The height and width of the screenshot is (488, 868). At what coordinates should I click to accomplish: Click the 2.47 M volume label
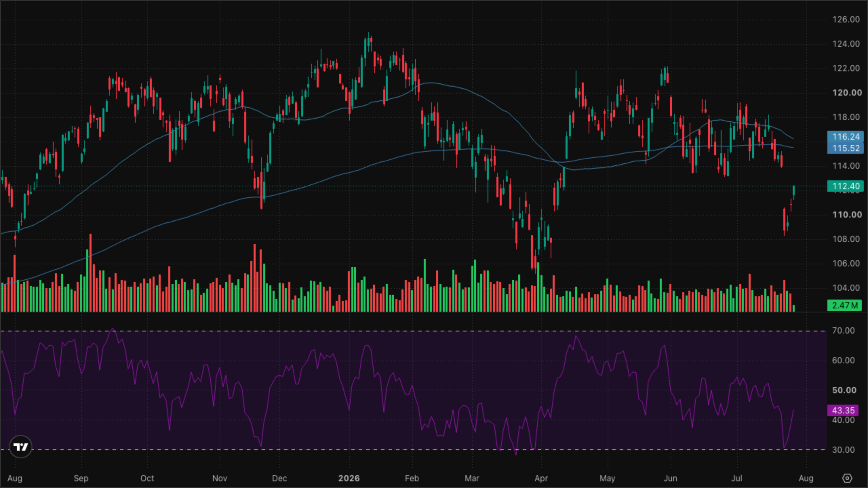[844, 305]
